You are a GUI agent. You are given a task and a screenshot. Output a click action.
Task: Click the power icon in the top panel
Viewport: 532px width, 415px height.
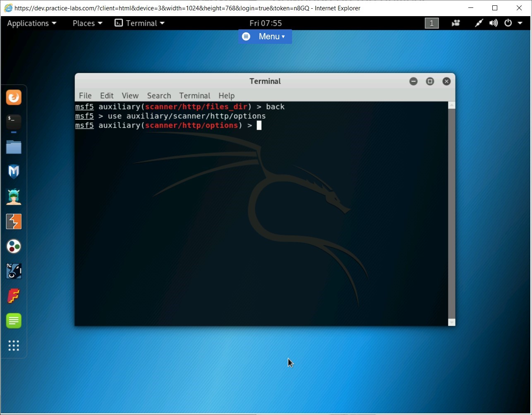(508, 23)
